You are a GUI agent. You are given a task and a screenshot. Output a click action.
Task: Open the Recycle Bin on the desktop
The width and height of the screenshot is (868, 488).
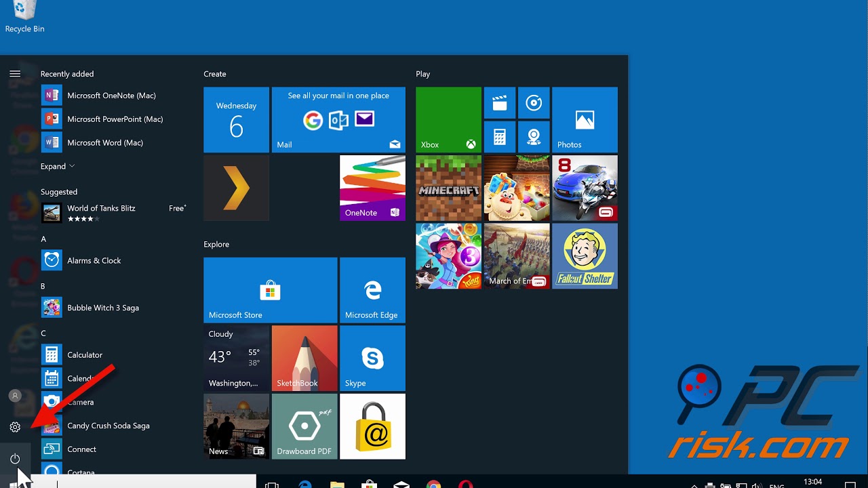[24, 17]
